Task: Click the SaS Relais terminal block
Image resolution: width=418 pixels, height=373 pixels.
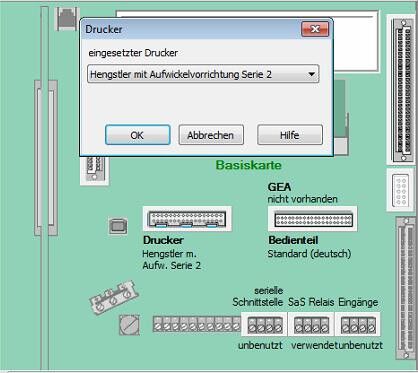Action: (x=311, y=324)
